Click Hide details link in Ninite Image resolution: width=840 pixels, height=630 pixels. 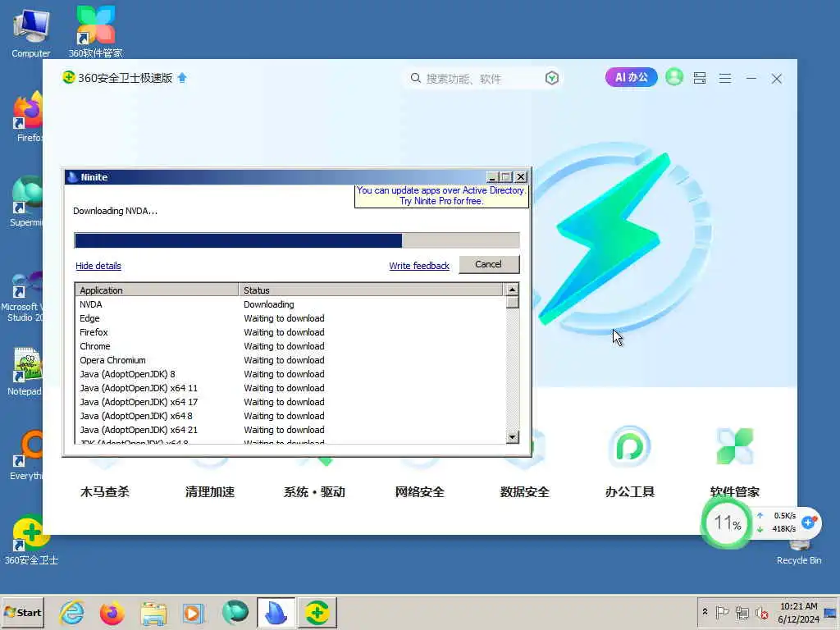click(x=98, y=266)
